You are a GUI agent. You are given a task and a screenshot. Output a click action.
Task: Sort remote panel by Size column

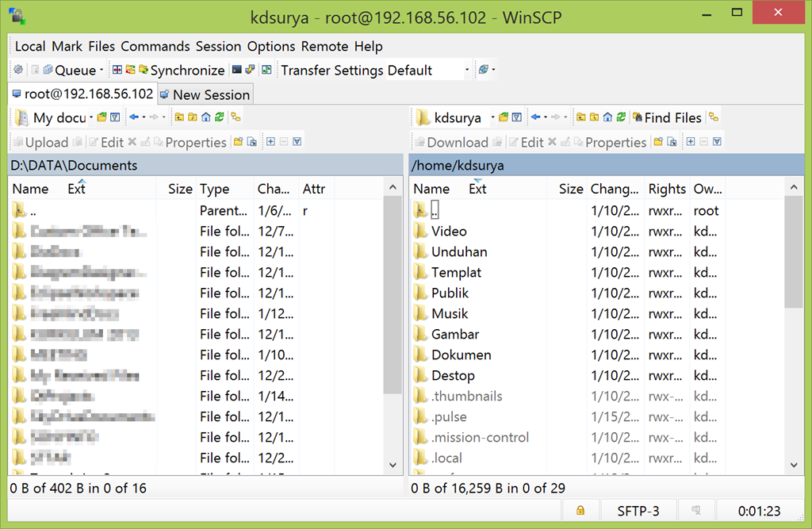point(567,189)
